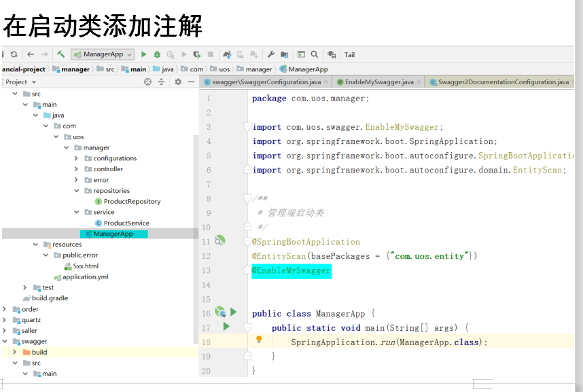Hide the Project tool window

coord(192,82)
